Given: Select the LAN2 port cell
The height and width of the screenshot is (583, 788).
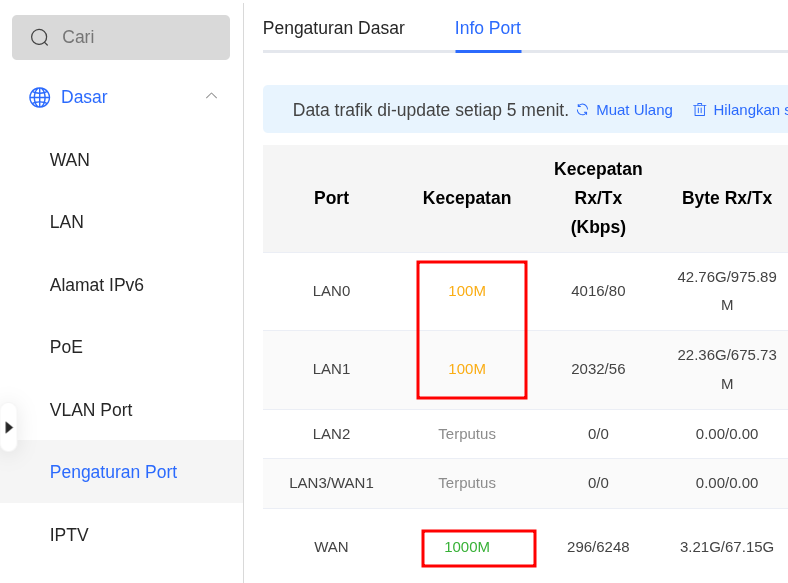Looking at the screenshot, I should [x=331, y=434].
